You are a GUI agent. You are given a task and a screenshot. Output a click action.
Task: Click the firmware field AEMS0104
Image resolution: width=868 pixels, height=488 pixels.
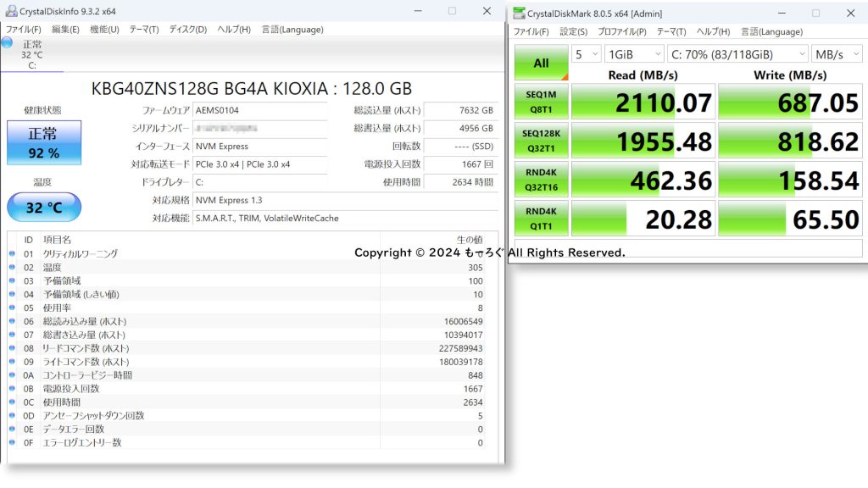point(259,110)
